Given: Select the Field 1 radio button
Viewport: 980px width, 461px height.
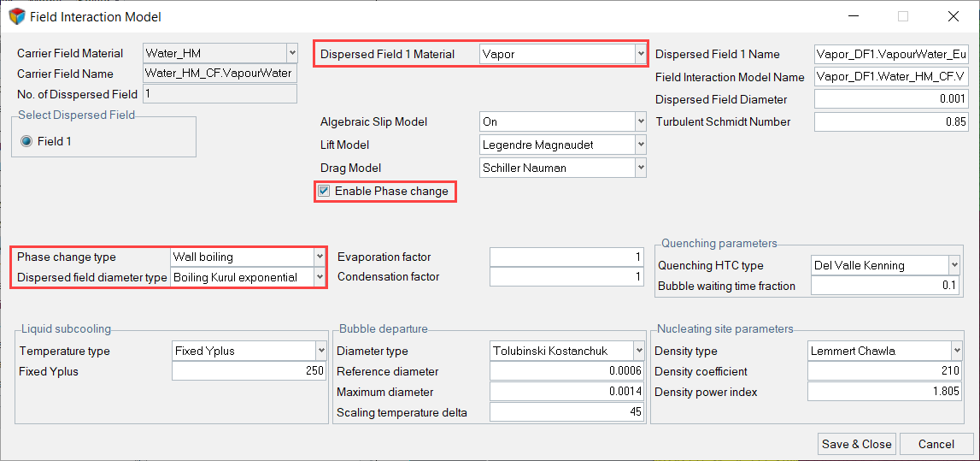Looking at the screenshot, I should click(x=27, y=142).
